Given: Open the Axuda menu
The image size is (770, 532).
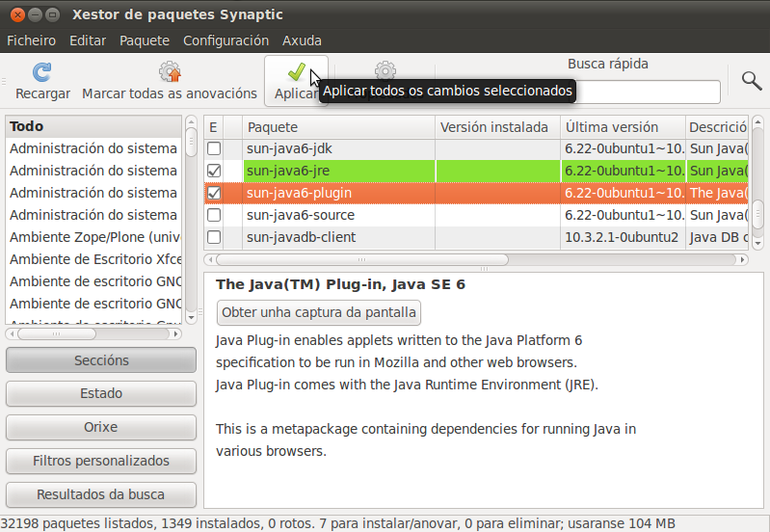Looking at the screenshot, I should click(302, 40).
